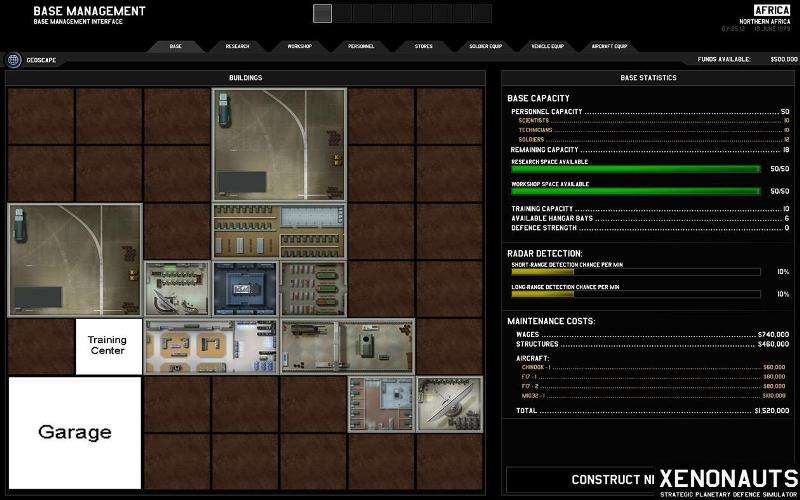800x500 pixels.
Task: Select the command center building in the base
Action: pos(245,289)
